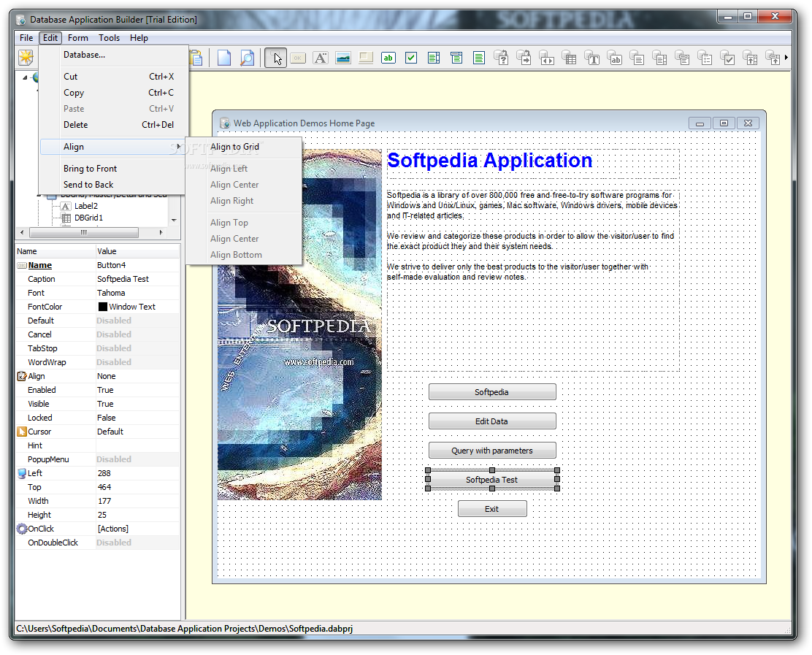Click the Paste clipboard toolbar icon

click(x=196, y=58)
